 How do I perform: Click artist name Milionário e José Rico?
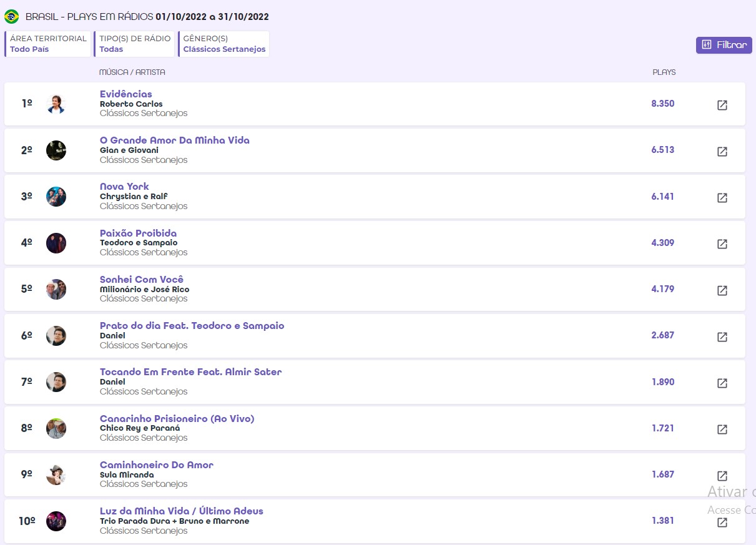[x=145, y=290]
